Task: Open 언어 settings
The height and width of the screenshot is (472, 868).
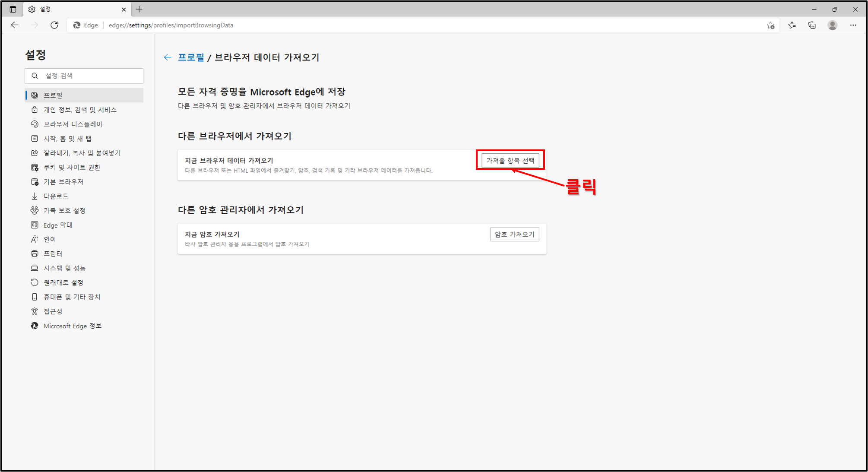Action: (x=84, y=239)
